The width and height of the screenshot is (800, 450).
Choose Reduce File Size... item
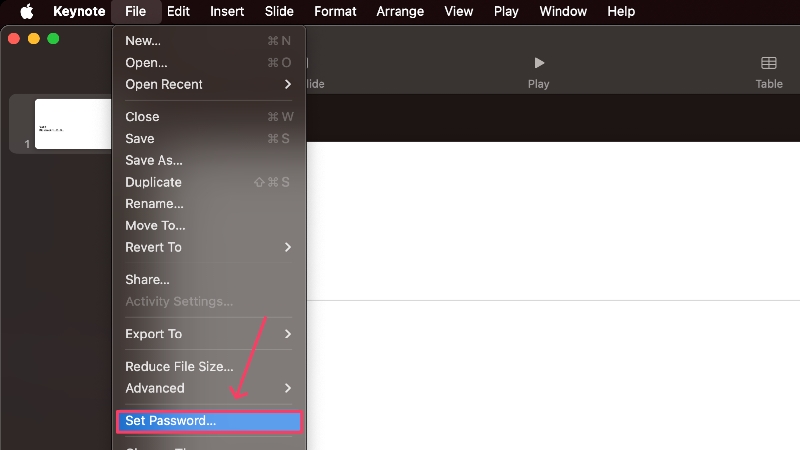click(209, 366)
